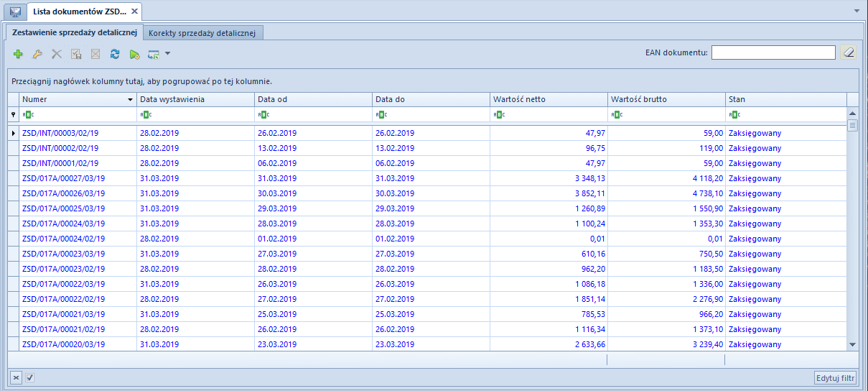This screenshot has width=868, height=391.
Task: Open filter operator icon under Numer column
Action: (27, 114)
